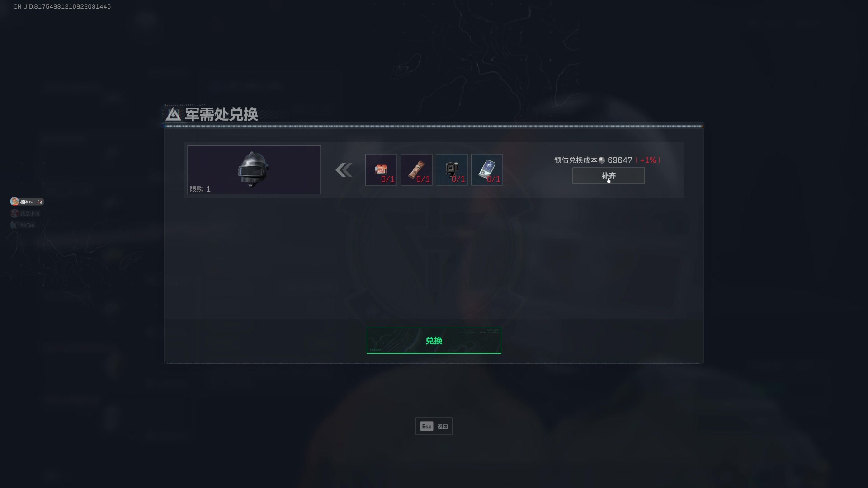Select the action camera material slot

pyautogui.click(x=452, y=169)
